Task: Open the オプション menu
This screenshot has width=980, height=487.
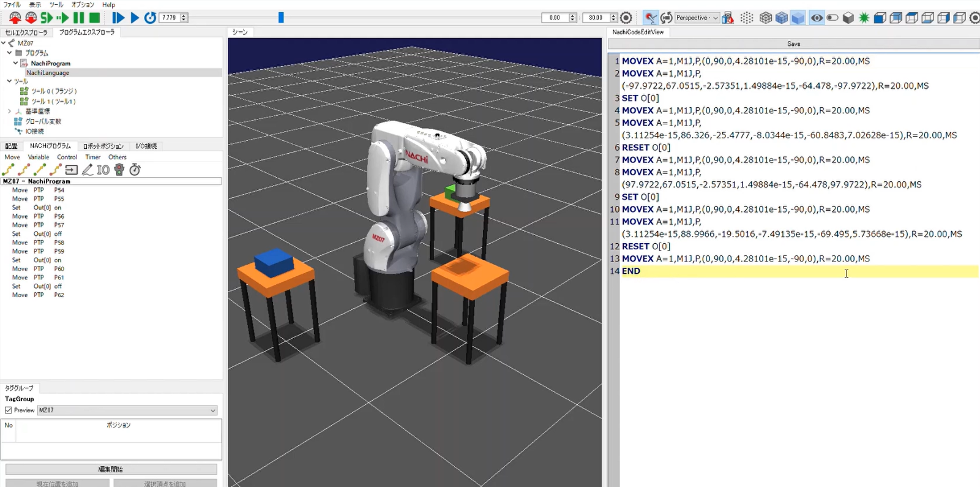Action: tap(83, 4)
